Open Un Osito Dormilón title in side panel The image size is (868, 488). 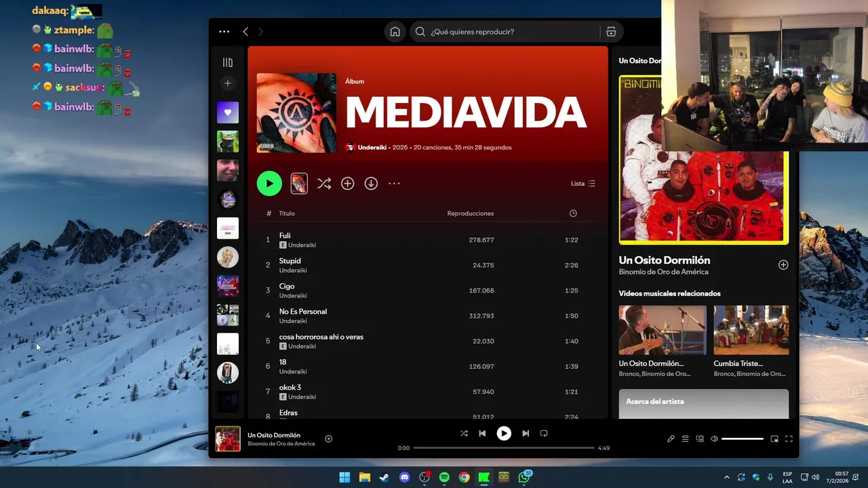point(665,260)
